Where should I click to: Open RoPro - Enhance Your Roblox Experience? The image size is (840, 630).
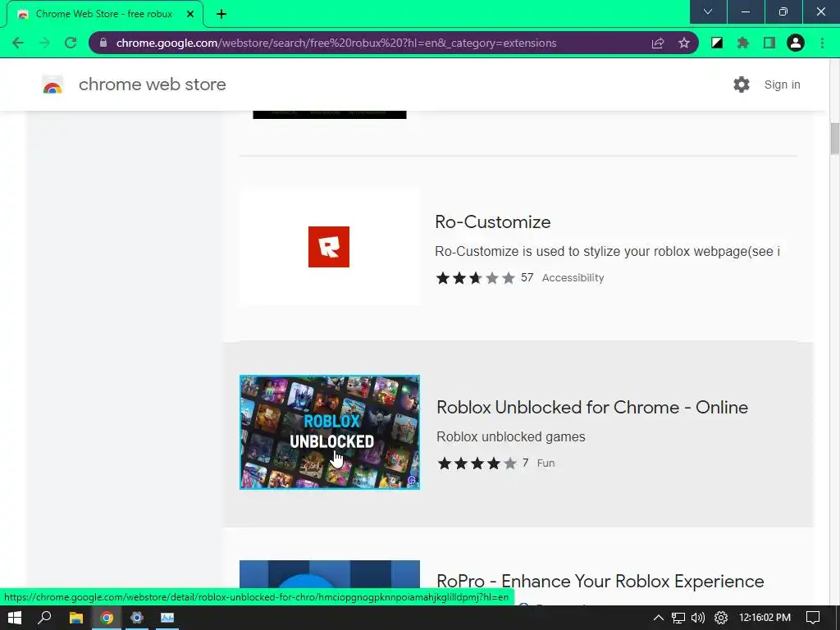tap(600, 582)
